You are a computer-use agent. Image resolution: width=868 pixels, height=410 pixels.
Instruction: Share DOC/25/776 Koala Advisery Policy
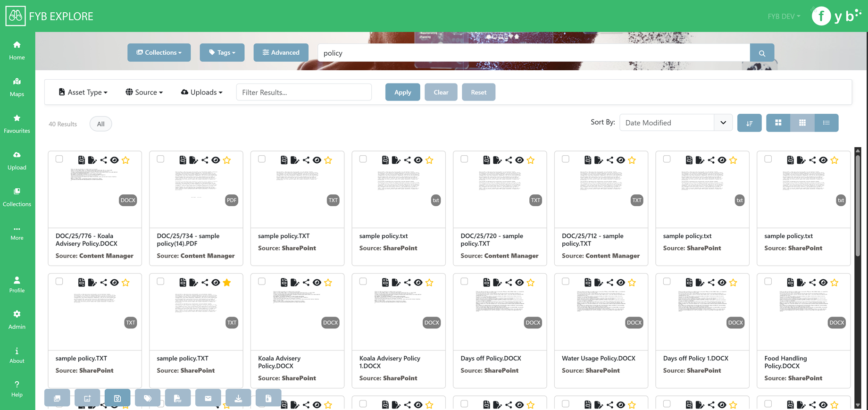click(x=103, y=160)
